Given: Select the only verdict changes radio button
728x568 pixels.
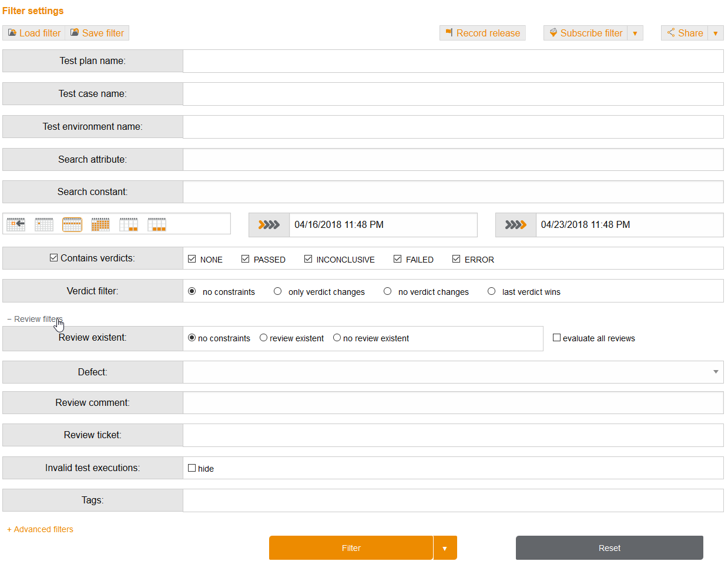Looking at the screenshot, I should click(x=277, y=290).
